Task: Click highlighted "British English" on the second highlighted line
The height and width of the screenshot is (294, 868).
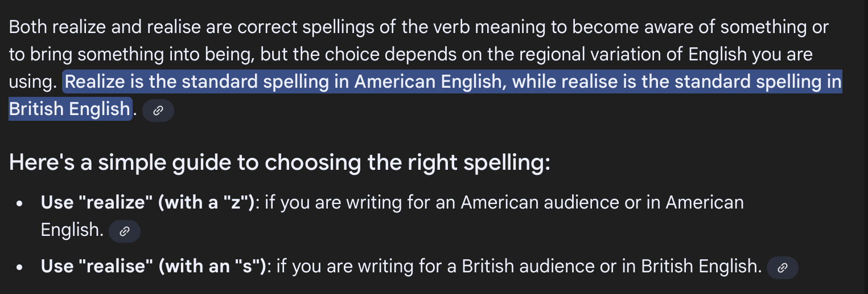Action: coord(69,109)
